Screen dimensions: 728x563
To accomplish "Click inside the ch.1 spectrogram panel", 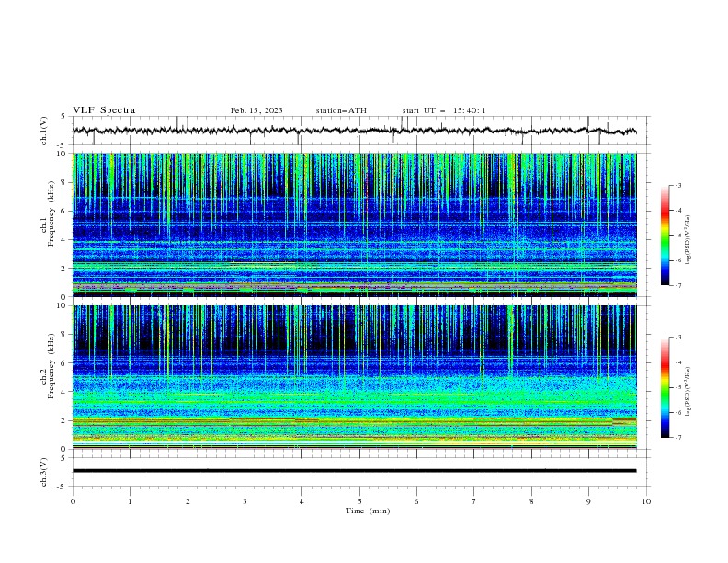I will [354, 224].
